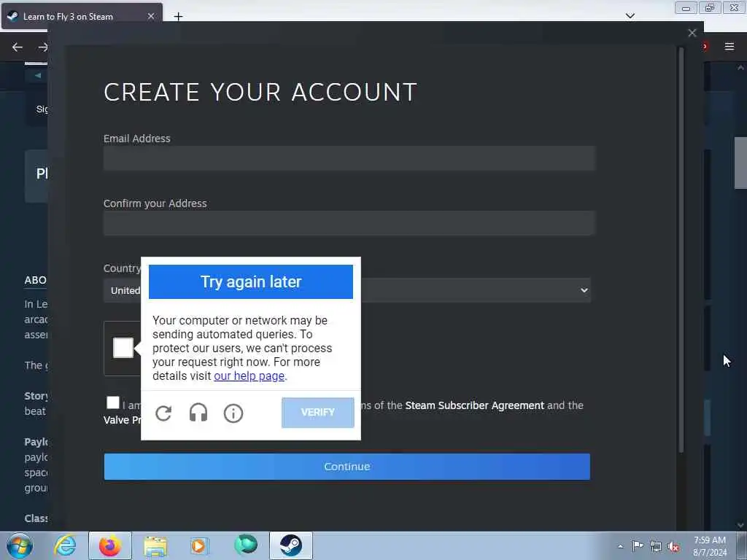The height and width of the screenshot is (560, 747).
Task: Open the Country dropdown
Action: 347,290
